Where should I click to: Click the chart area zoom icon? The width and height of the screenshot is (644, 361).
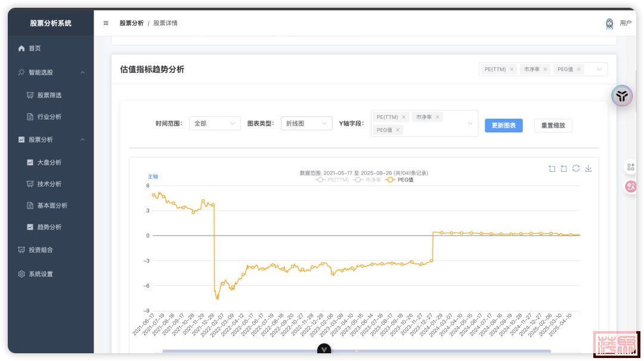pos(552,168)
